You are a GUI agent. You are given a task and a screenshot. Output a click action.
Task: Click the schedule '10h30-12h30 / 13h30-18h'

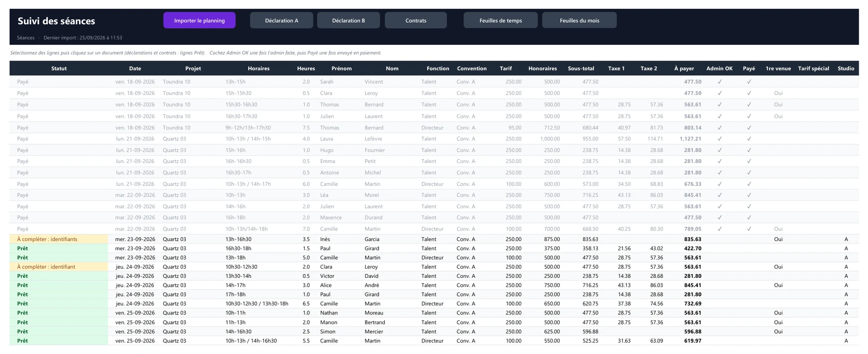(x=257, y=304)
